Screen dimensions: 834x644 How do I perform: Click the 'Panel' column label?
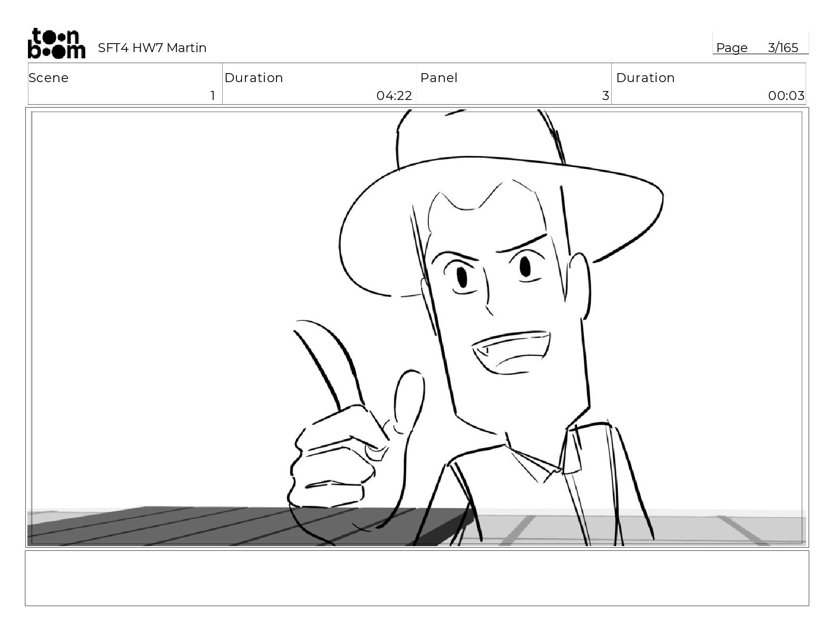(439, 78)
